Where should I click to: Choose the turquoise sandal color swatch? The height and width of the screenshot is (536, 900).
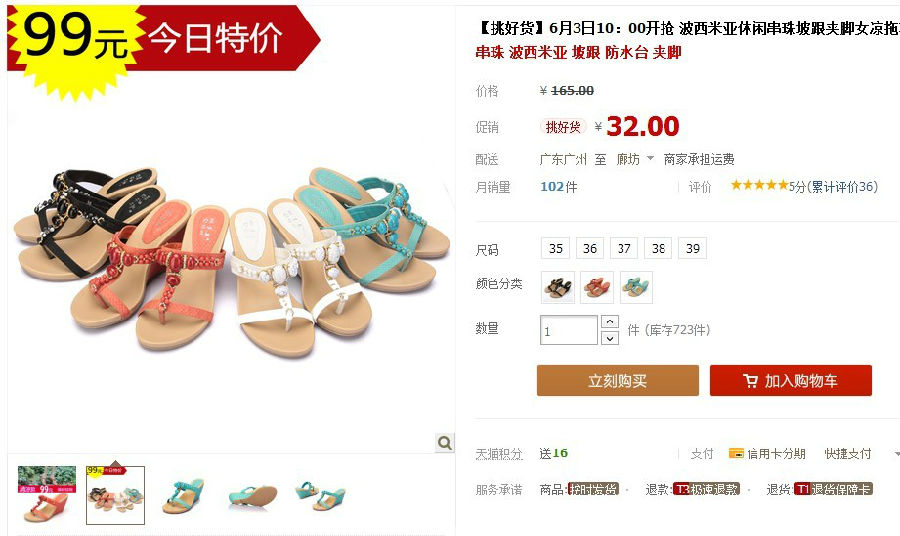636,288
